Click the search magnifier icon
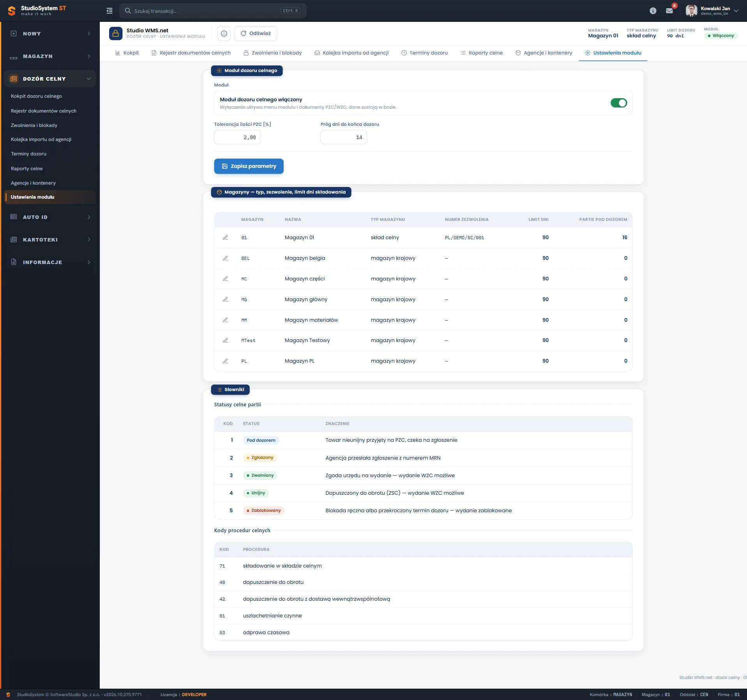747x700 pixels. tap(127, 11)
